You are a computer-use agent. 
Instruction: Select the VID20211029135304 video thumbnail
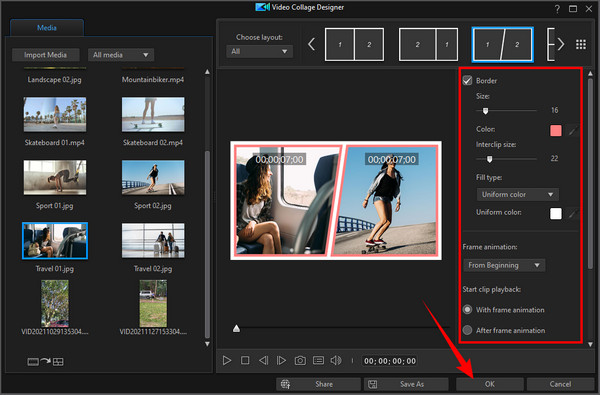[55, 303]
